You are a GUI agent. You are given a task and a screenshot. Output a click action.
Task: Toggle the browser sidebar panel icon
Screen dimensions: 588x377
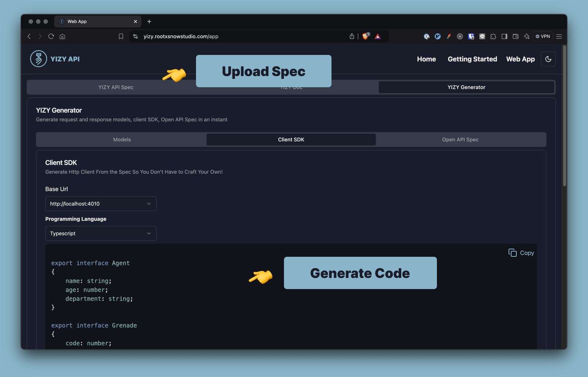tap(504, 36)
